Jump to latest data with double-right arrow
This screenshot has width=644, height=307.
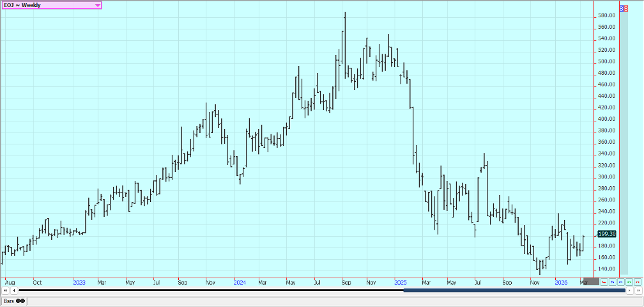tap(638, 291)
